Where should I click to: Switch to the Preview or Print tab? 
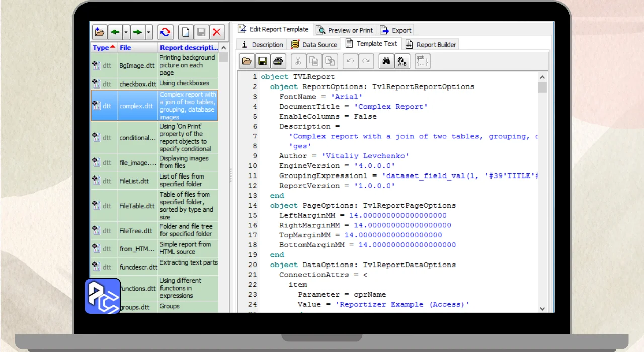pos(345,30)
